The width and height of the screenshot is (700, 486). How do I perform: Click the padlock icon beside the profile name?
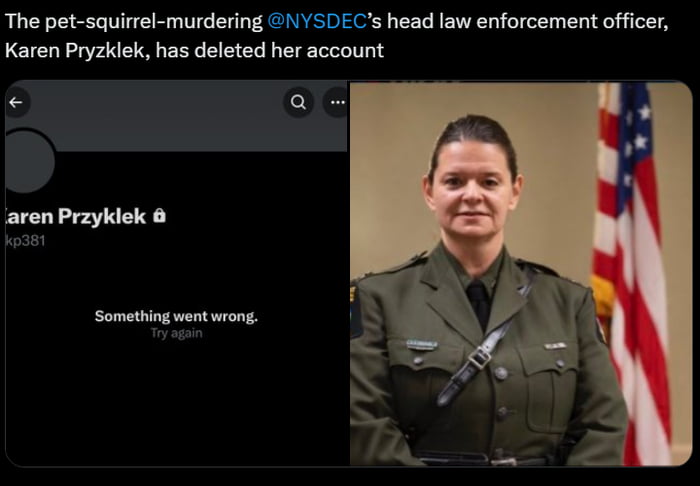click(x=159, y=216)
